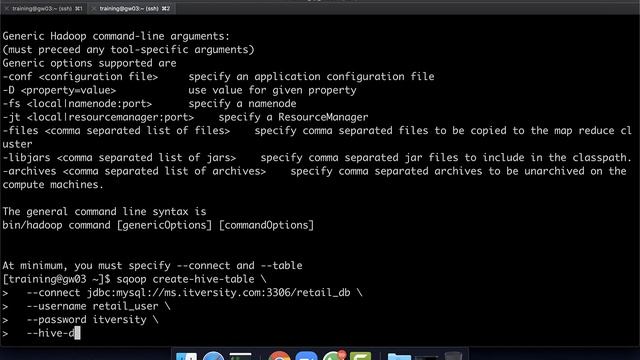The height and width of the screenshot is (360, 640).
Task: Click the '--username retail_user \' line
Action: coord(98,306)
